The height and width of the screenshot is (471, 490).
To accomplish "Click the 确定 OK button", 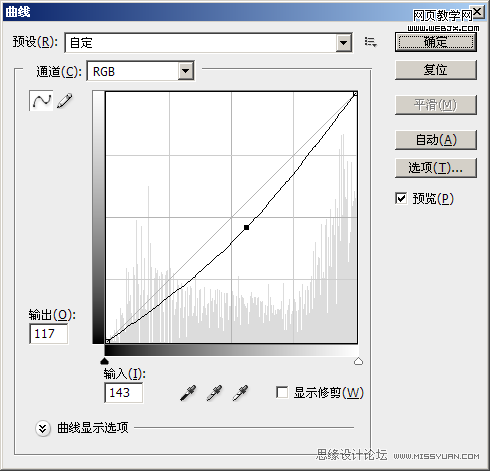I will (x=436, y=42).
